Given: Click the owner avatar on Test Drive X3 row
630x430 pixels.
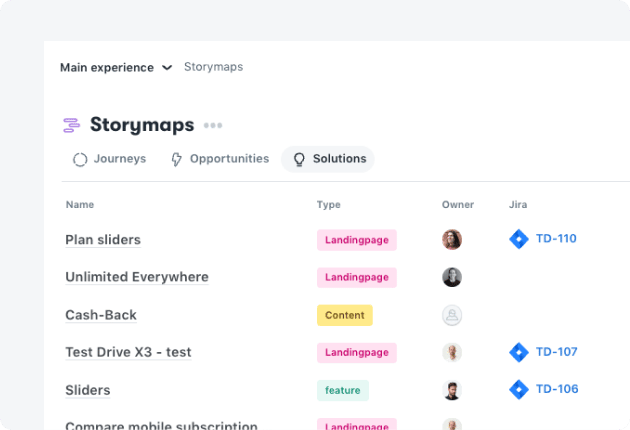Looking at the screenshot, I should click(x=452, y=352).
